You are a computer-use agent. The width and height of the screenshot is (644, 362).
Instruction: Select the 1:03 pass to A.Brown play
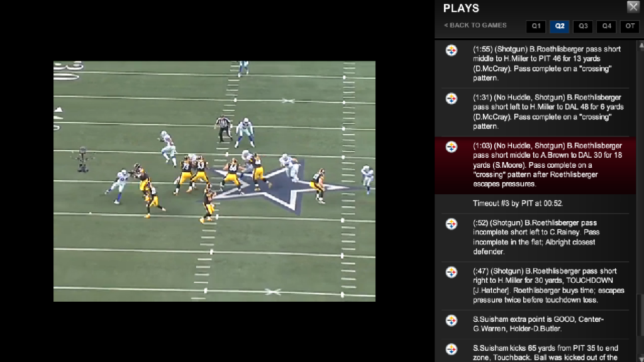(x=535, y=165)
